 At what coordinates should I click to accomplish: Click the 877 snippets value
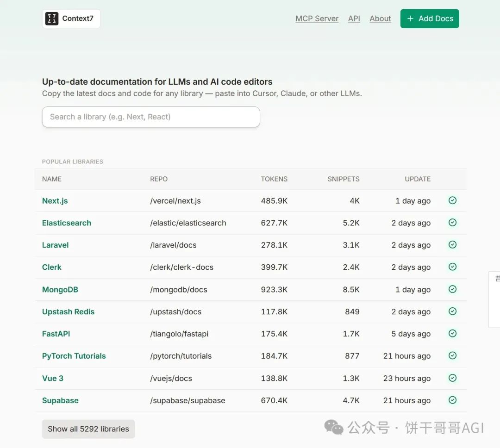coord(352,356)
